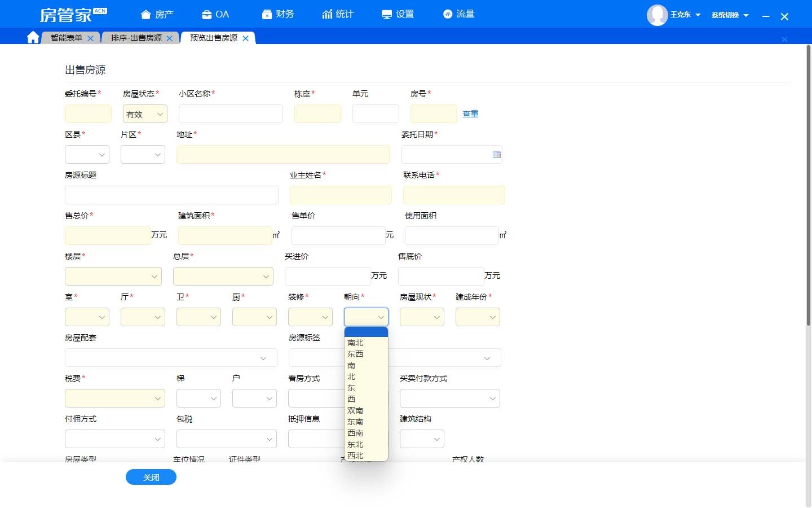Viewport: 812px width, 508px height.
Task: Click the calendar icon in 委托日期 field
Action: pyautogui.click(x=496, y=155)
